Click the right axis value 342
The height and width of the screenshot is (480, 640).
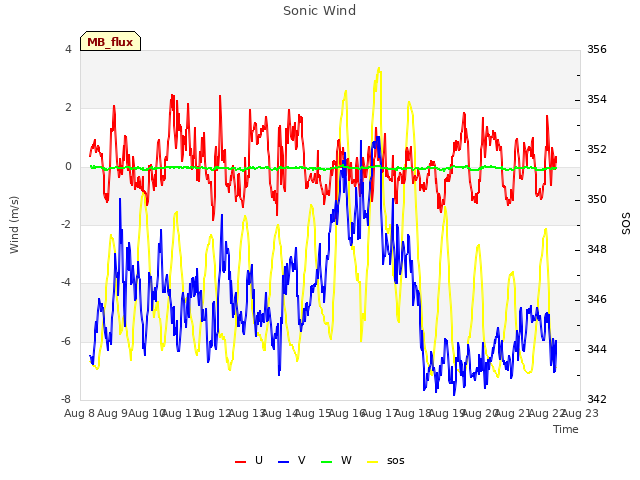(x=597, y=399)
